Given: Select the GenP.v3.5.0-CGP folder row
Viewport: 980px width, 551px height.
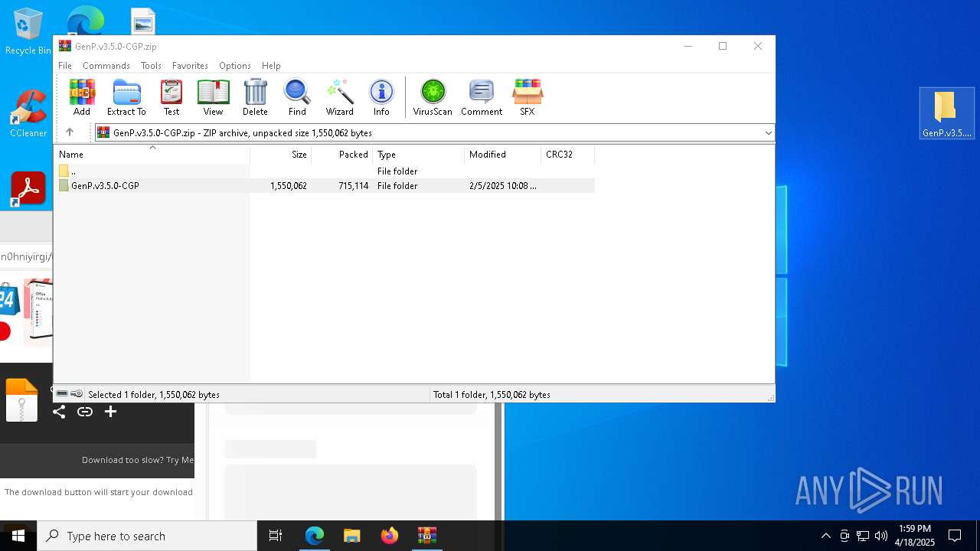Looking at the screenshot, I should (325, 186).
